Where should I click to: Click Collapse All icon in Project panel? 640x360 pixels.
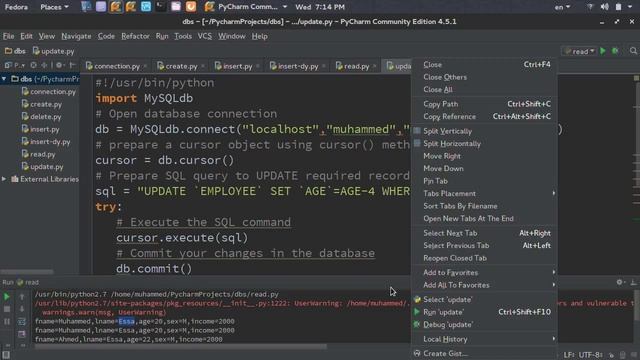pos(44,65)
